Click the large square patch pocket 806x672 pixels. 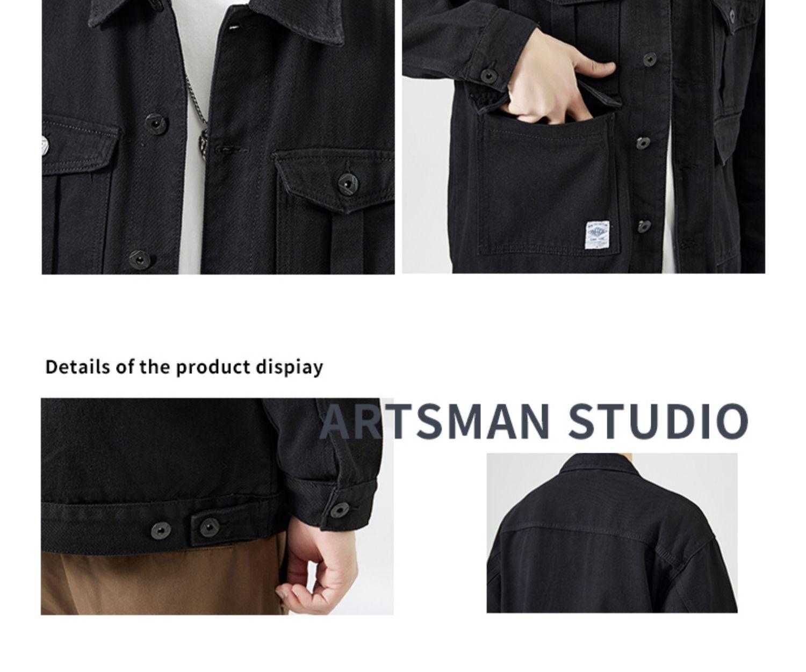[x=547, y=184]
